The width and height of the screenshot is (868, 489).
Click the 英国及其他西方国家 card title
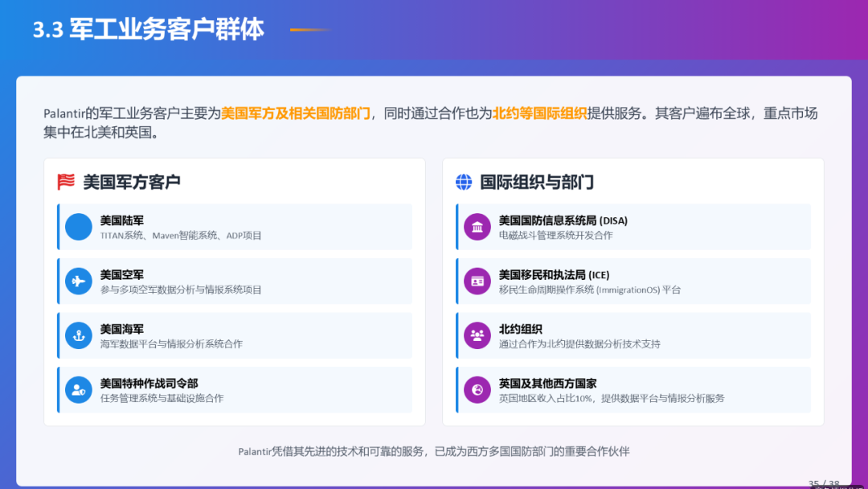coord(547,383)
